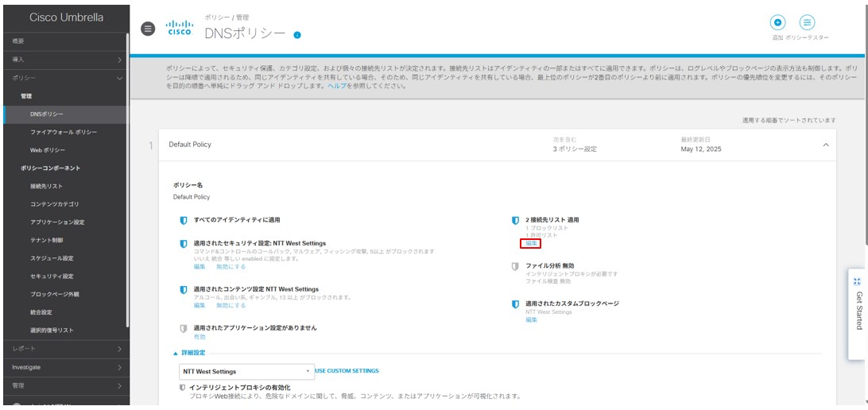Collapse the Default Policy card chevron
The height and width of the screenshot is (410, 868).
(x=826, y=145)
